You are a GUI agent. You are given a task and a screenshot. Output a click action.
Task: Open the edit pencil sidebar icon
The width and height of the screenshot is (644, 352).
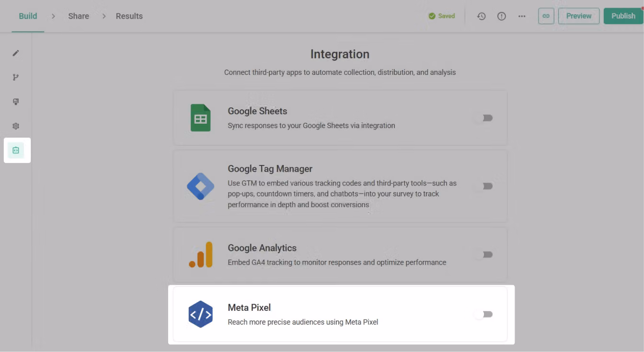[x=16, y=53]
